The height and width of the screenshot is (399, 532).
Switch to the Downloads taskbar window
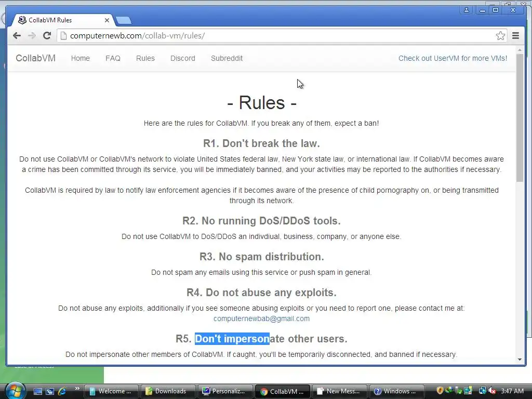point(168,391)
